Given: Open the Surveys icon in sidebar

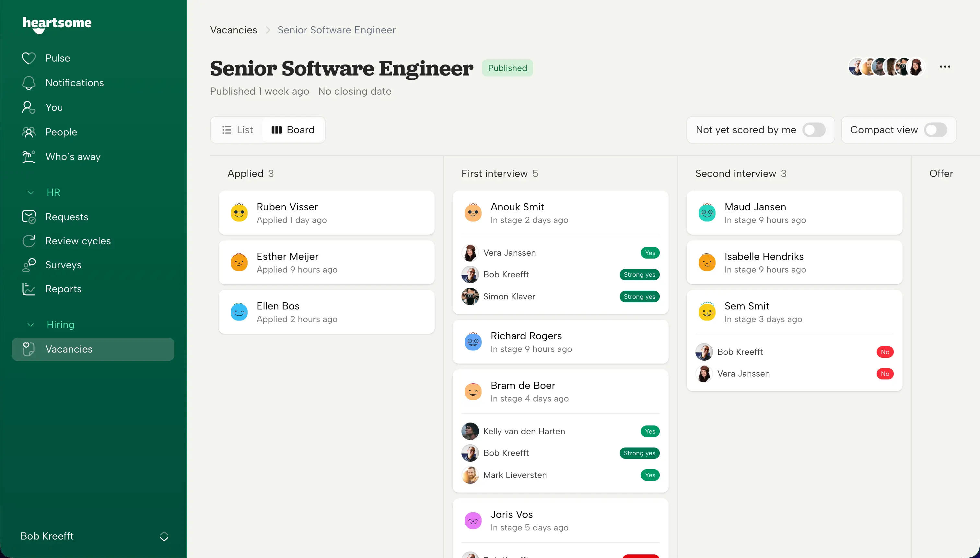Looking at the screenshot, I should pos(29,265).
